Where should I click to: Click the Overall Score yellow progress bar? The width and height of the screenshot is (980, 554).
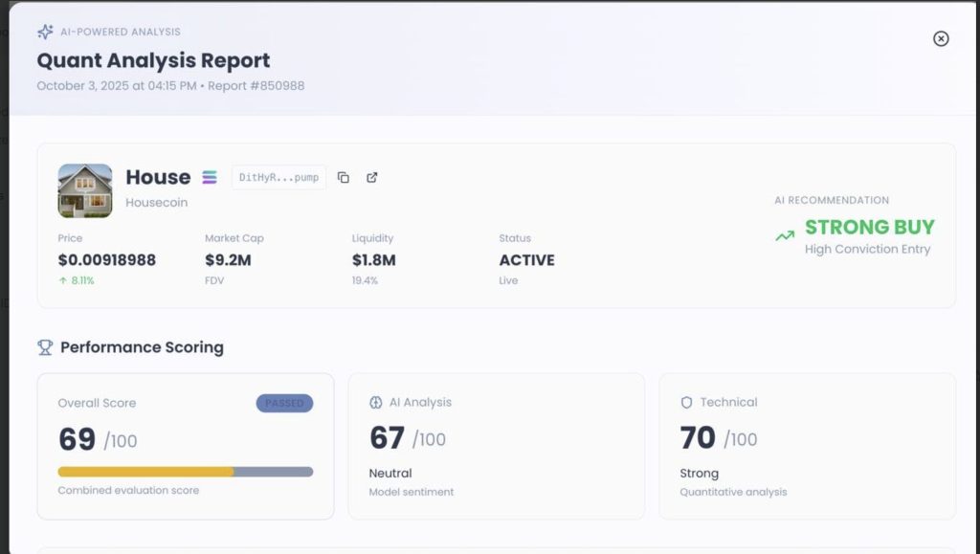point(145,472)
